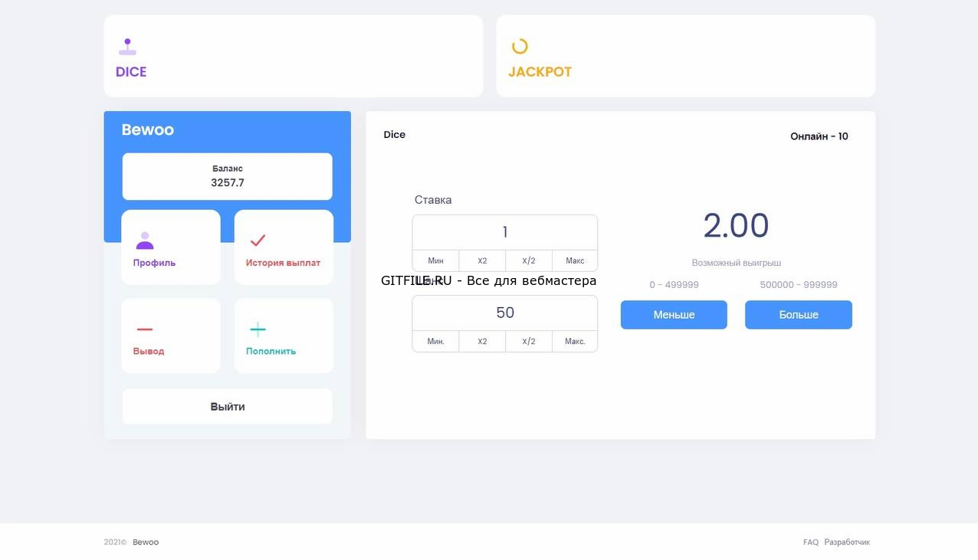
Task: Click the Больше bet button
Action: pos(799,315)
